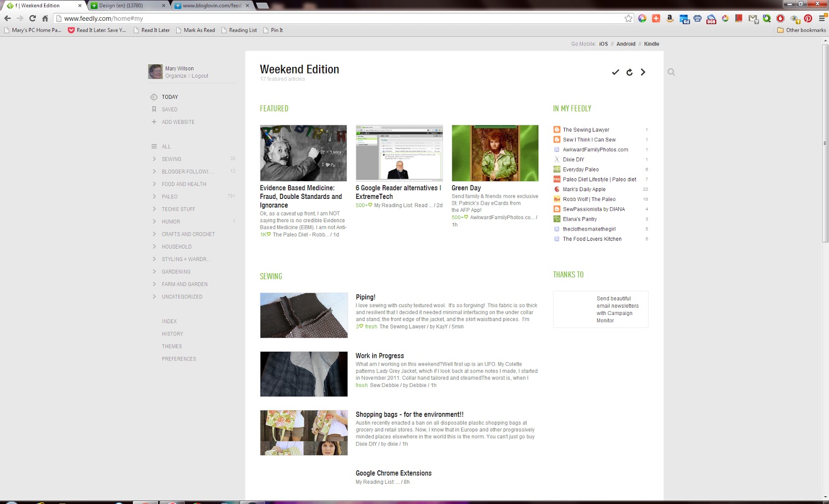This screenshot has width=829, height=504.
Task: Expand the Paleo category
Action: tap(154, 196)
